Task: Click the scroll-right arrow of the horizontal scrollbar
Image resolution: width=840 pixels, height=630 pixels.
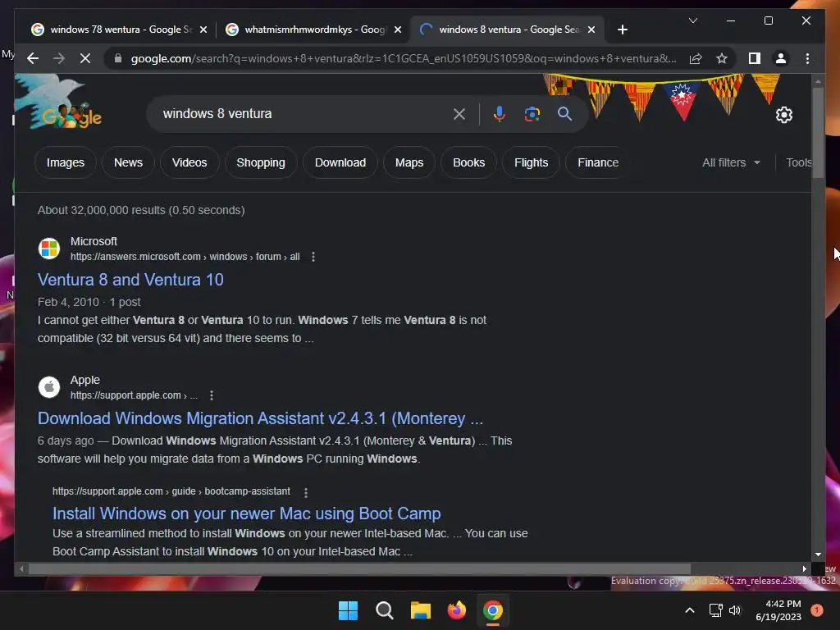Action: pyautogui.click(x=804, y=569)
